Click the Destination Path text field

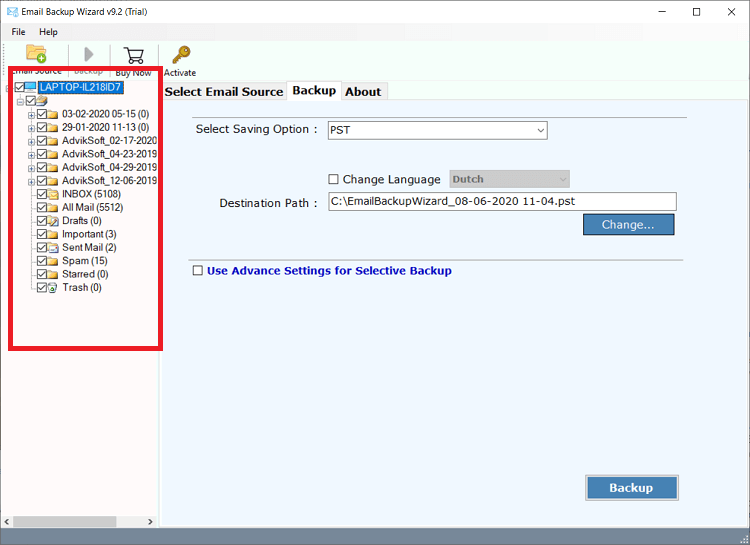[x=502, y=201]
